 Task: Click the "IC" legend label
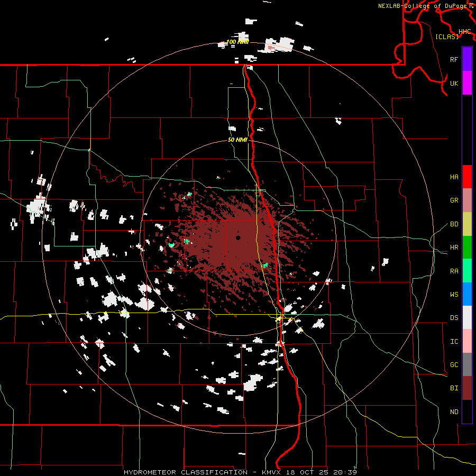coord(454,342)
